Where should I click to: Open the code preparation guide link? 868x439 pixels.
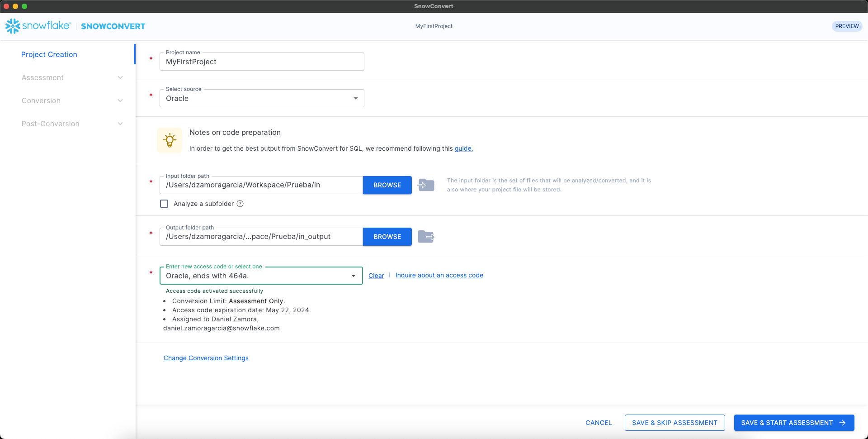point(464,148)
